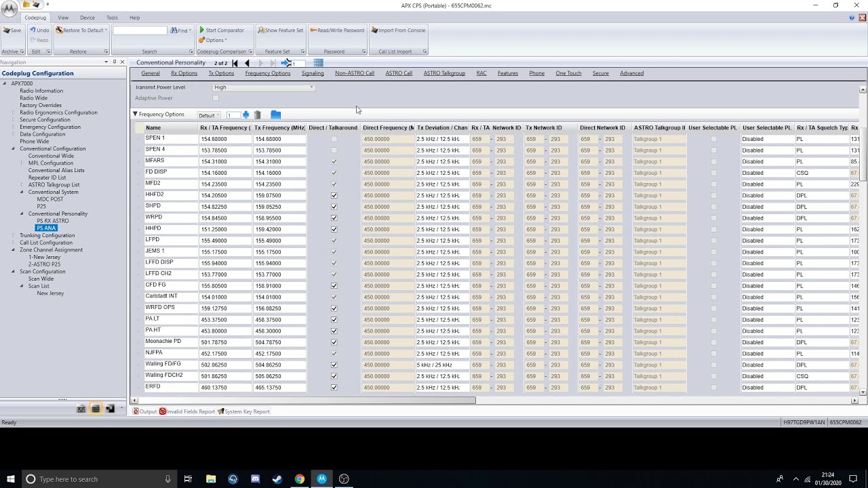The image size is (868, 488).
Task: Open the Output report pane
Action: [x=144, y=411]
